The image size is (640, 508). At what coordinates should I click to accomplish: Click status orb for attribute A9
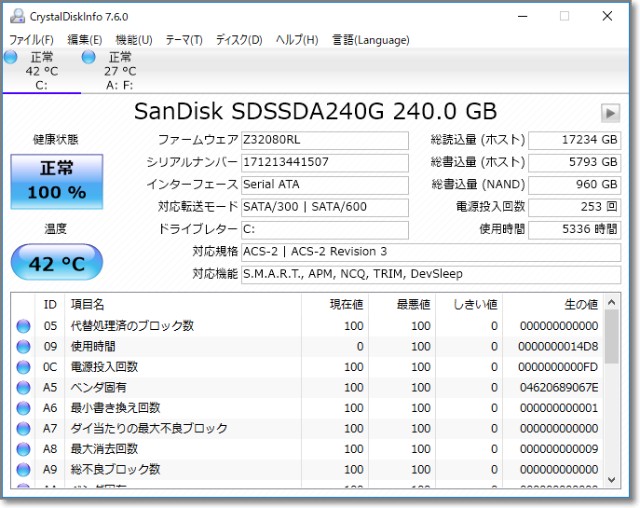23,469
